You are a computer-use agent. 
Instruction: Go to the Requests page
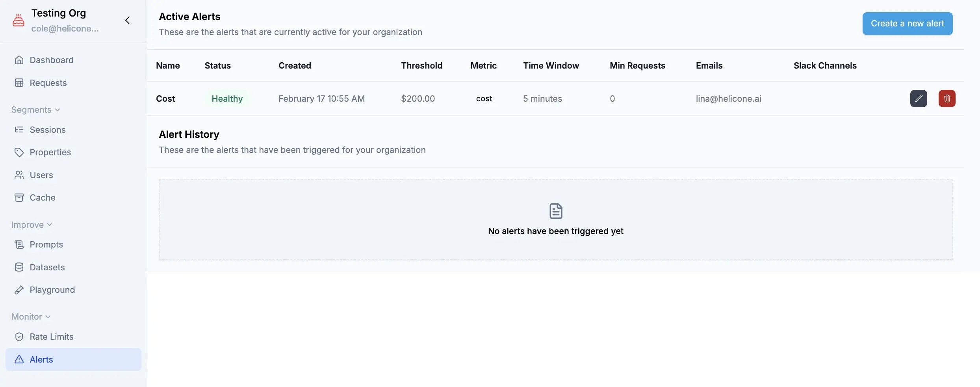(x=73, y=83)
